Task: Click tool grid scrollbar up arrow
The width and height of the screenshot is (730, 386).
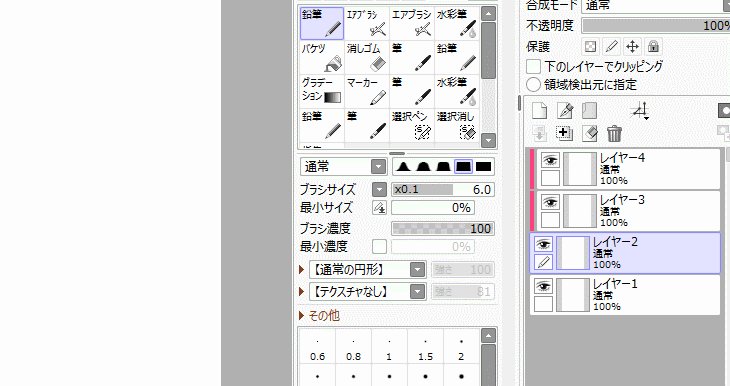Action: tap(488, 14)
